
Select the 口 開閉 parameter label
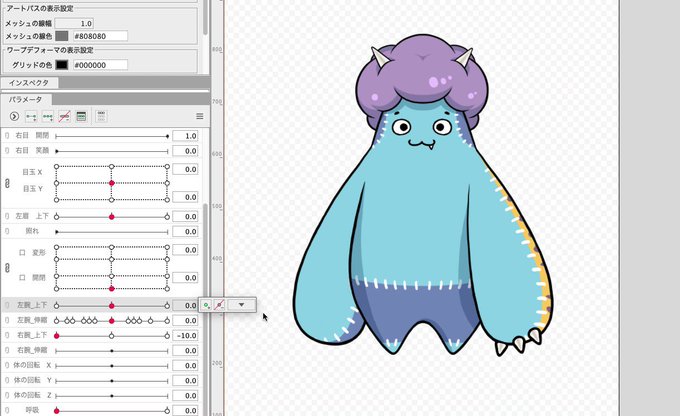click(32, 278)
